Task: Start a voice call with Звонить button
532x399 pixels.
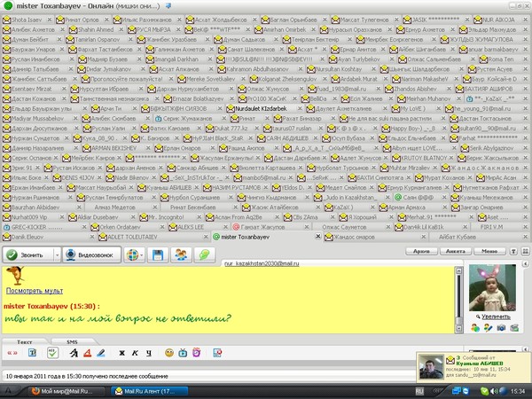Action: 27,254
